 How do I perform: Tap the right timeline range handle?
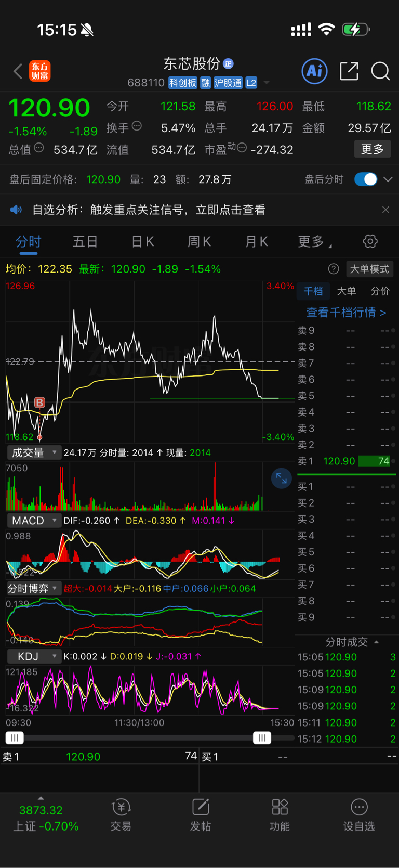tap(262, 737)
